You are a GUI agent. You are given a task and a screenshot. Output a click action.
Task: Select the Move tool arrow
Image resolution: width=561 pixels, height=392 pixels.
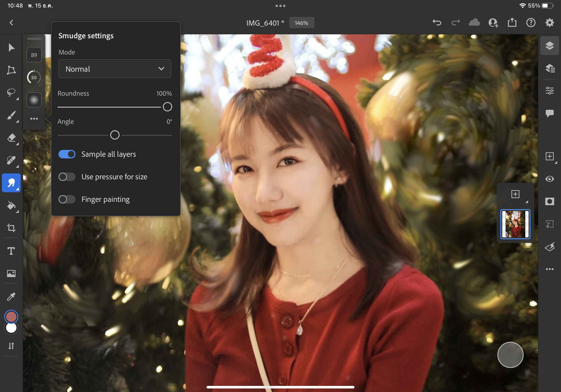(x=11, y=47)
